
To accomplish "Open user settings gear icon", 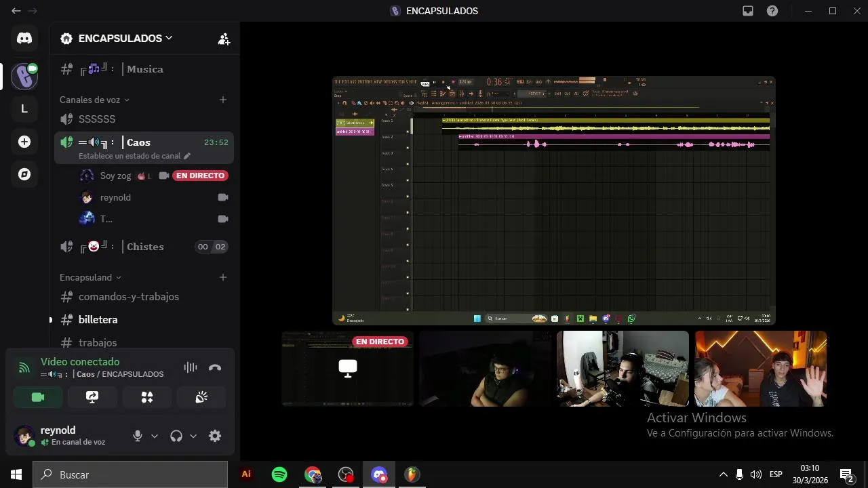I will point(215,436).
